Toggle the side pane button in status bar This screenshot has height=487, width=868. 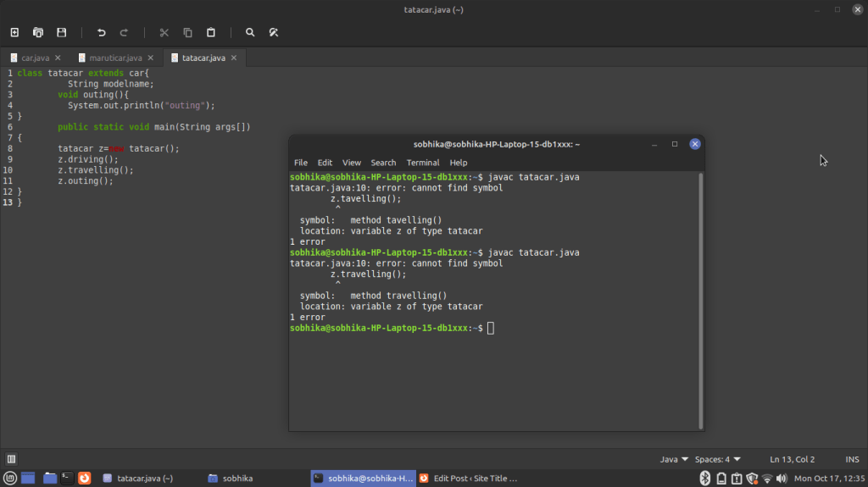[12, 459]
